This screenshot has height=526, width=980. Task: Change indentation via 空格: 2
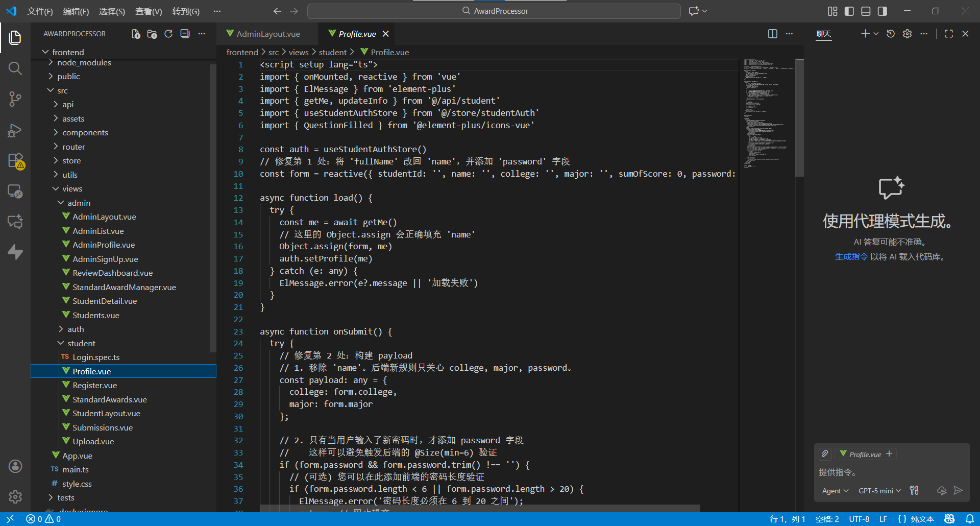pos(827,519)
